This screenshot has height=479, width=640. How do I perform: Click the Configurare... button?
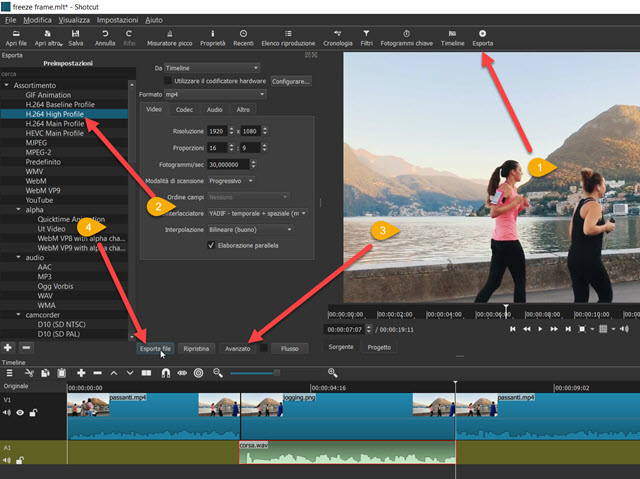click(x=291, y=81)
